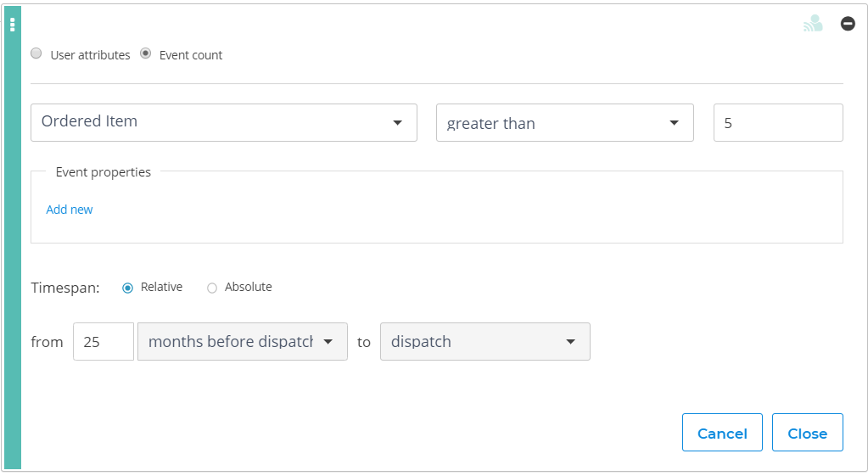Click the Cancel button

[722, 432]
